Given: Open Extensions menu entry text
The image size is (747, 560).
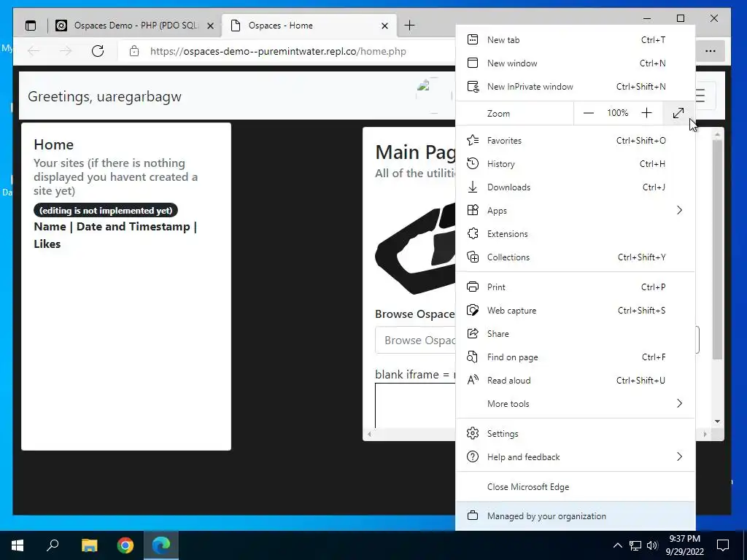Looking at the screenshot, I should [x=508, y=234].
